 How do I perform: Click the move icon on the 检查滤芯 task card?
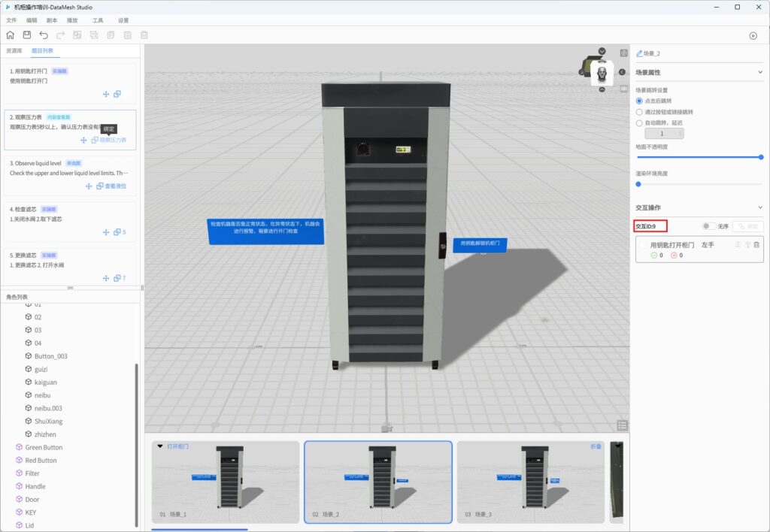coord(106,232)
